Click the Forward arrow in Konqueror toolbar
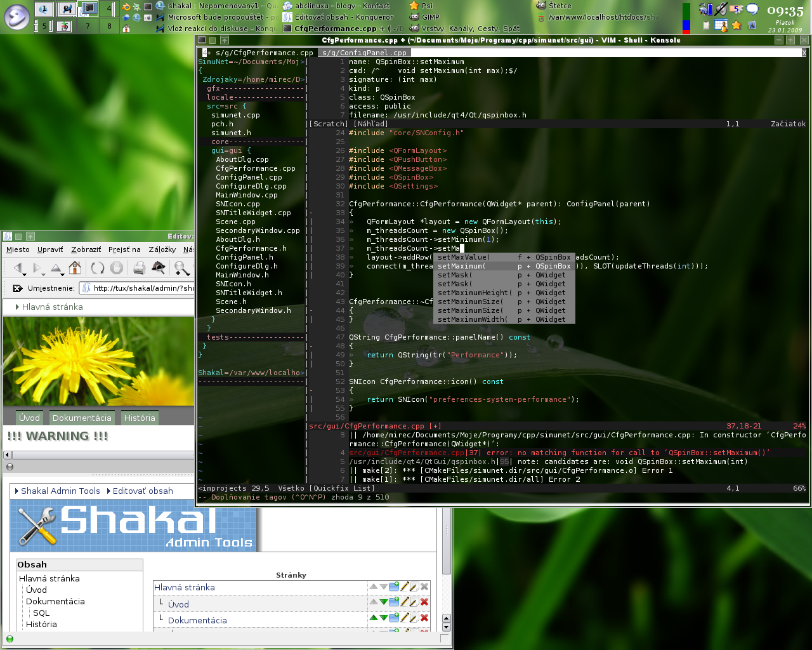Screen dimensions: 812x650 [x=37, y=268]
